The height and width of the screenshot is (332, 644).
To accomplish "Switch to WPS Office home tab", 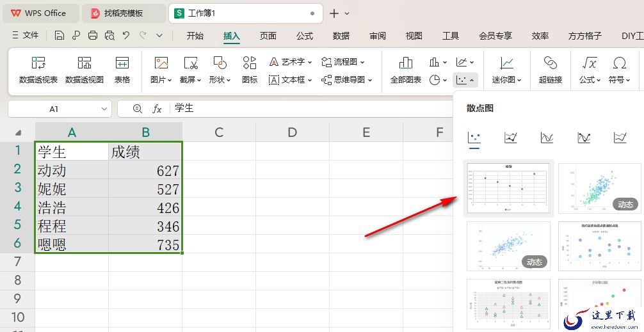I will pos(41,13).
